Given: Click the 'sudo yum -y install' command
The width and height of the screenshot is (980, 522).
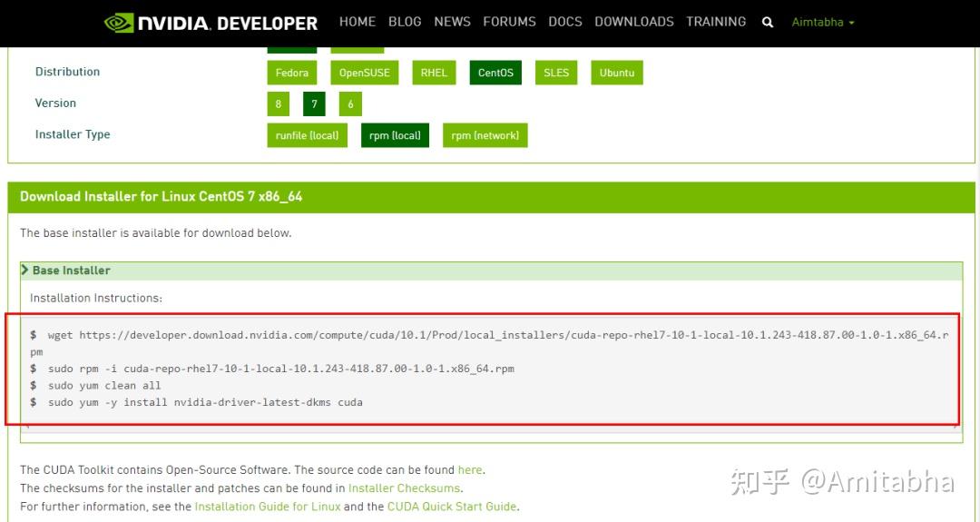Looking at the screenshot, I should [x=196, y=402].
